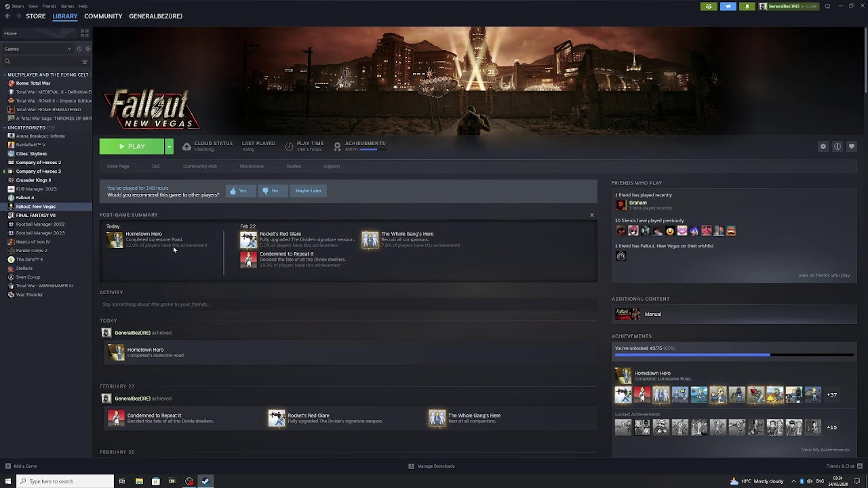
Task: Open Manage Downloads in bottom bar
Action: tap(431, 466)
